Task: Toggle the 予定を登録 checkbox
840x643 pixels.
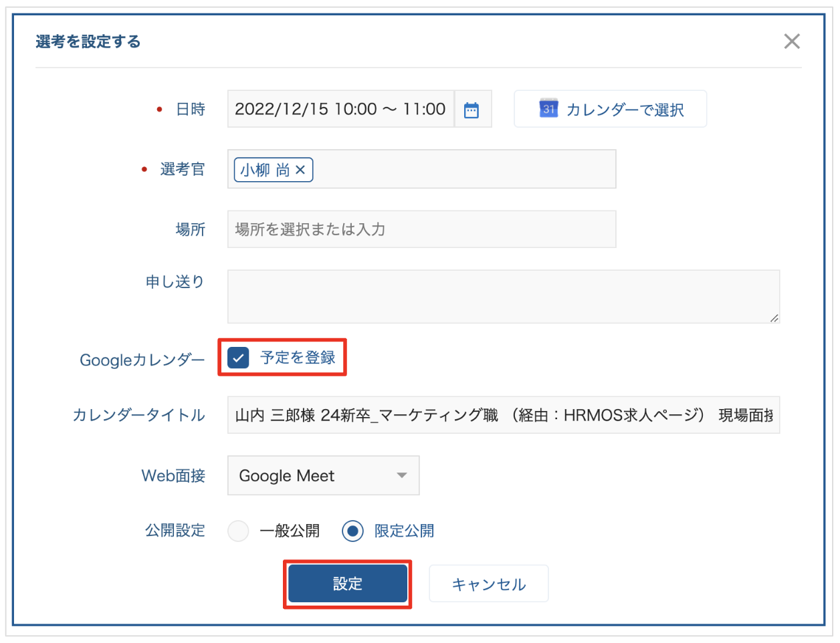Action: coord(238,358)
